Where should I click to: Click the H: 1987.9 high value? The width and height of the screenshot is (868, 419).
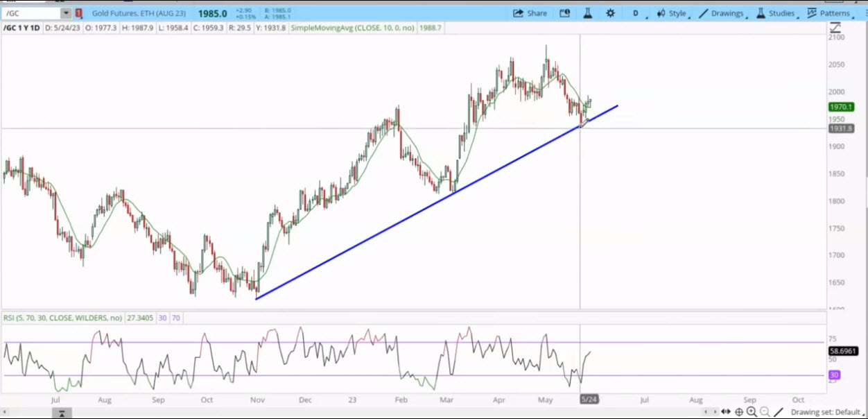click(137, 28)
